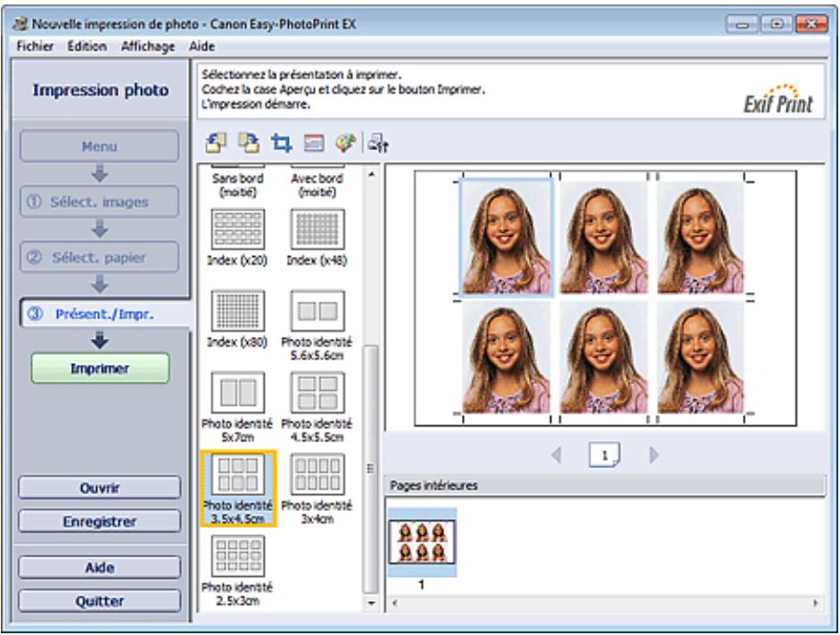The width and height of the screenshot is (840, 635).
Task: Select Photo identité 5.6x5.6cm layout
Action: [x=317, y=326]
